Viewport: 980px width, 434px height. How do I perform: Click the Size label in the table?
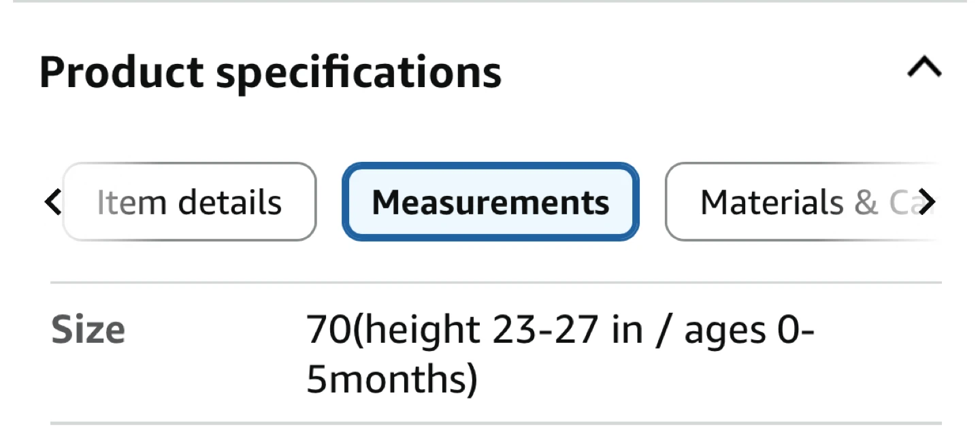(x=88, y=331)
